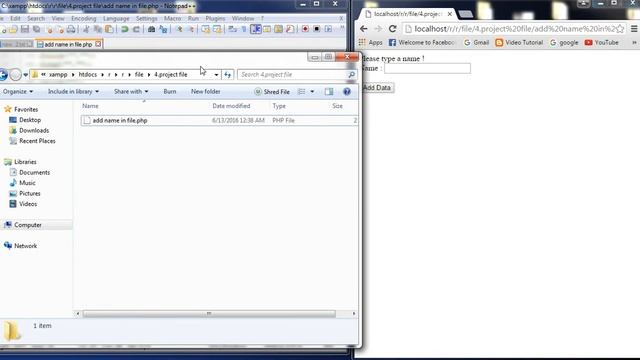Click the Explorer help question mark icon
The height and width of the screenshot is (360, 640).
(347, 92)
